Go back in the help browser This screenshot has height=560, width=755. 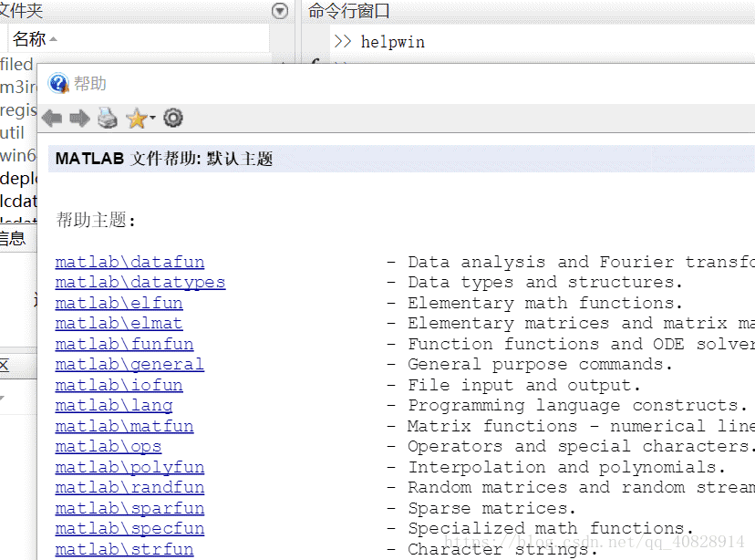(52, 118)
